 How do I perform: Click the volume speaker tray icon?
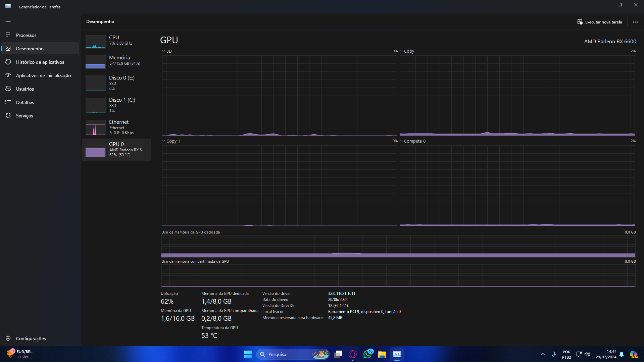point(587,354)
